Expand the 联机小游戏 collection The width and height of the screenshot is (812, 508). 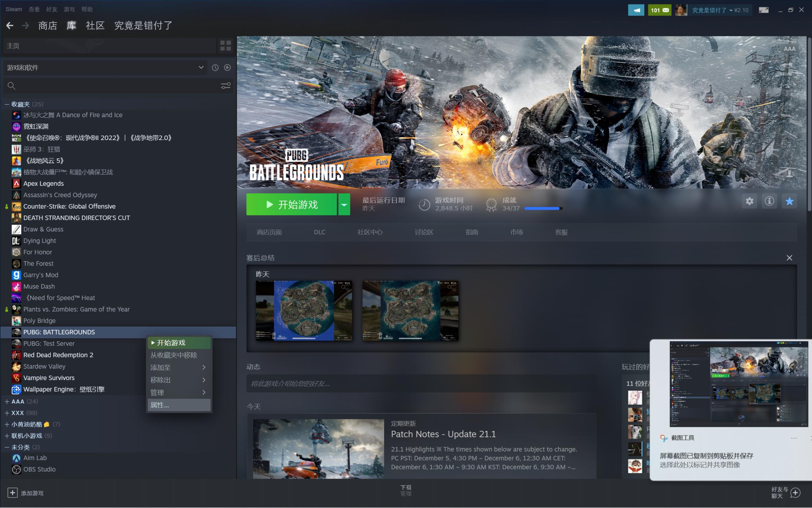click(7, 436)
